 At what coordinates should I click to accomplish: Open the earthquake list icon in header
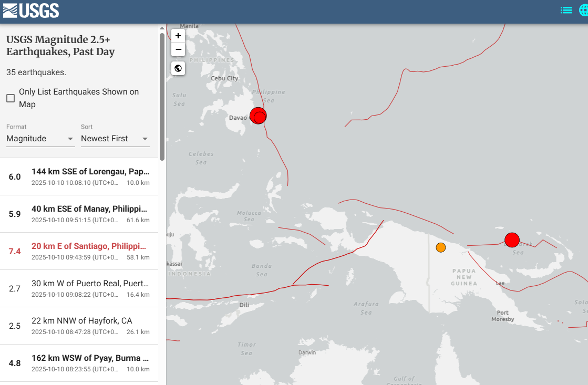click(566, 10)
